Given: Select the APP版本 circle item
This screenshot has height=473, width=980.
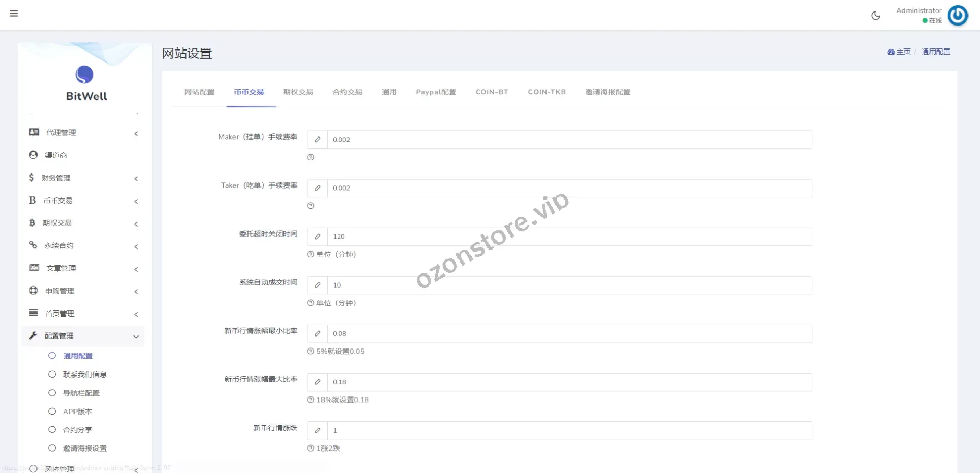Looking at the screenshot, I should pyautogui.click(x=52, y=412).
